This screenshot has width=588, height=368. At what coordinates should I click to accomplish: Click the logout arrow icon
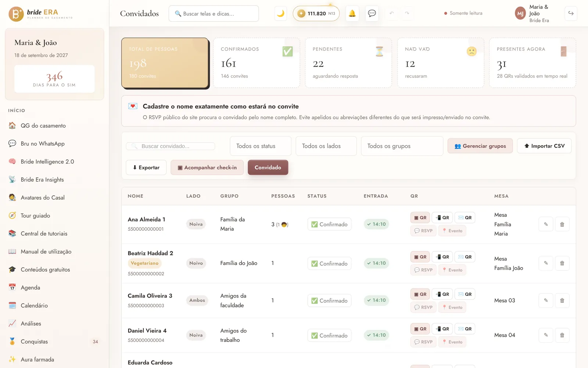571,13
